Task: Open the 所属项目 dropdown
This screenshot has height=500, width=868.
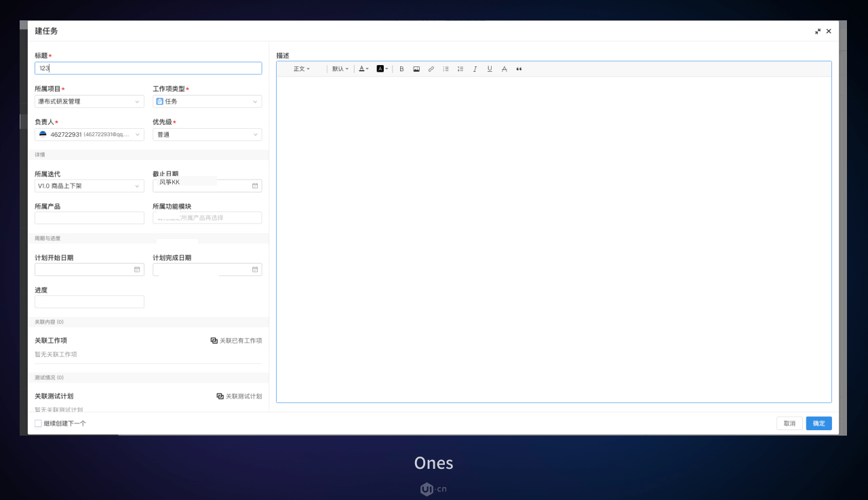Action: 90,102
